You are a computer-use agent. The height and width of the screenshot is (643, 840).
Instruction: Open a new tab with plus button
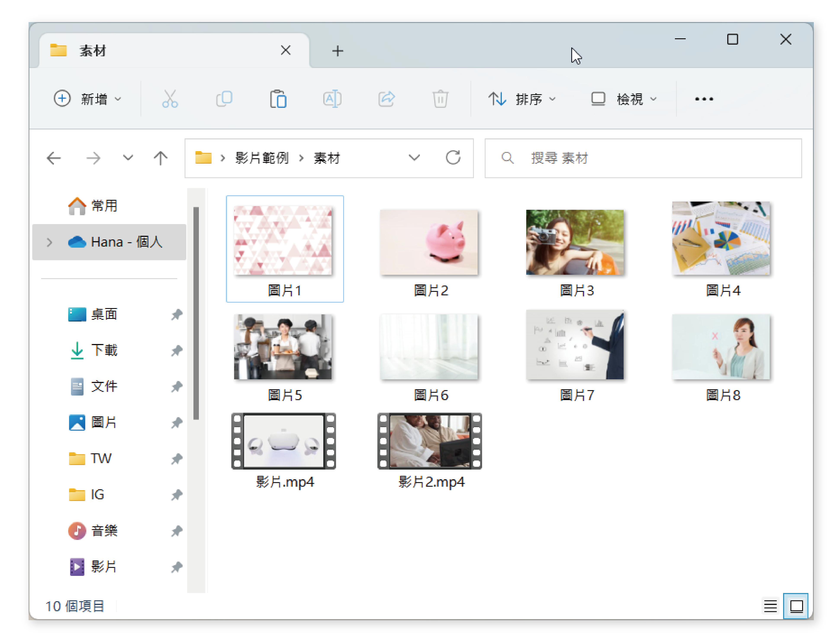(x=337, y=50)
